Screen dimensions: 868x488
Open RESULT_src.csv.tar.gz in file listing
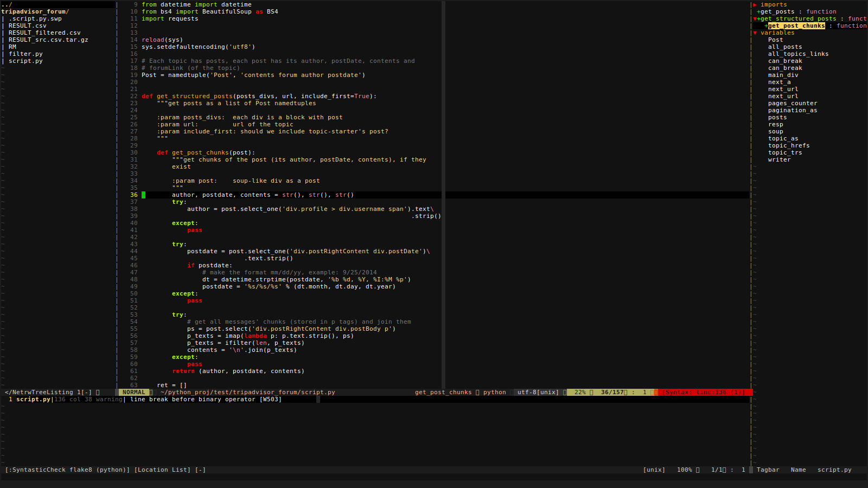48,40
